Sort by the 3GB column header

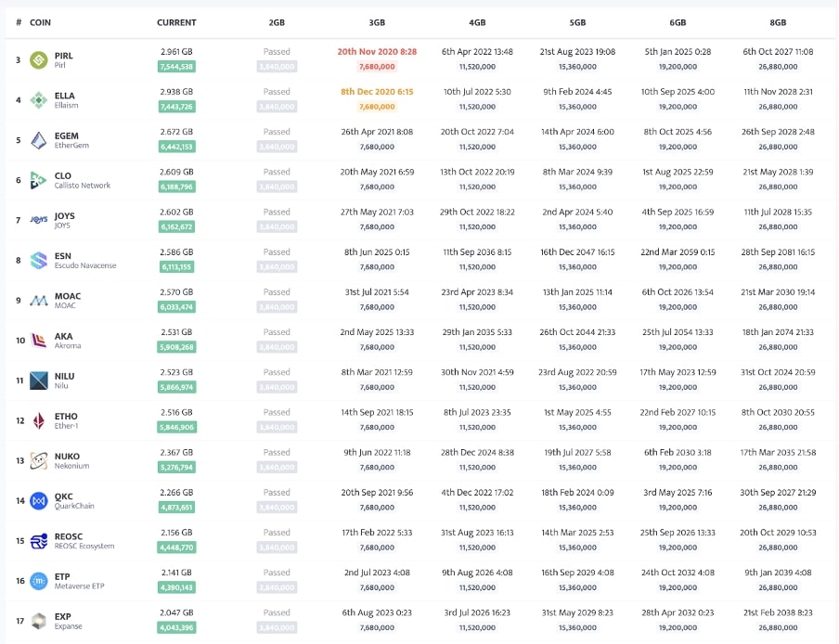[x=377, y=22]
